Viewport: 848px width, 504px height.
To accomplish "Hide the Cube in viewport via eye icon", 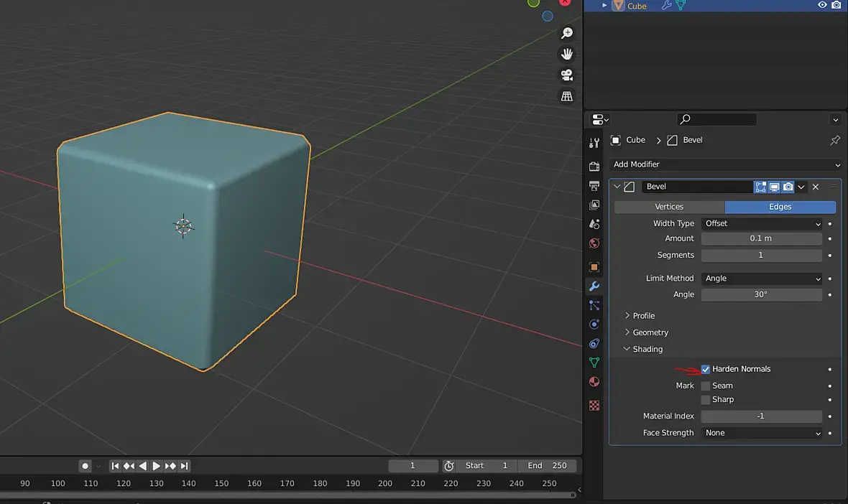I will coord(822,5).
